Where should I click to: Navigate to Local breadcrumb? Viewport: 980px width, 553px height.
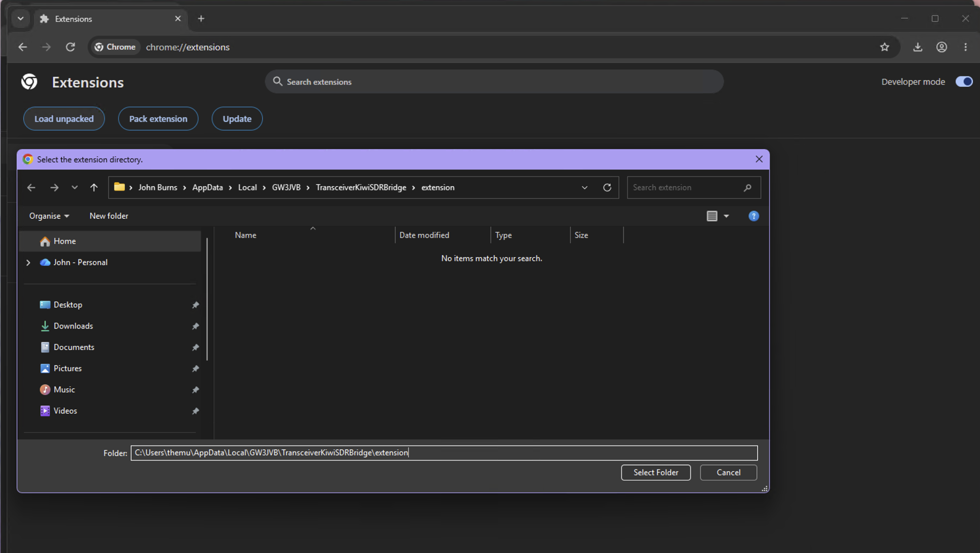[247, 187]
